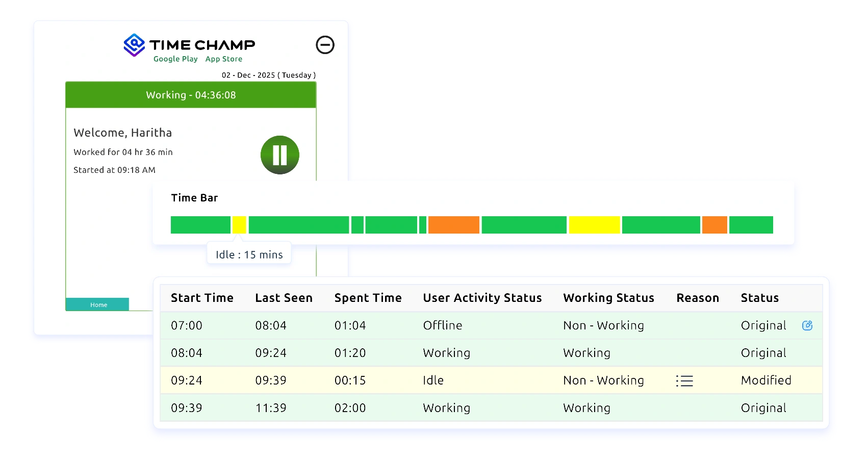Click the first green Time Bar segment
The width and height of the screenshot is (868, 460).
[200, 225]
